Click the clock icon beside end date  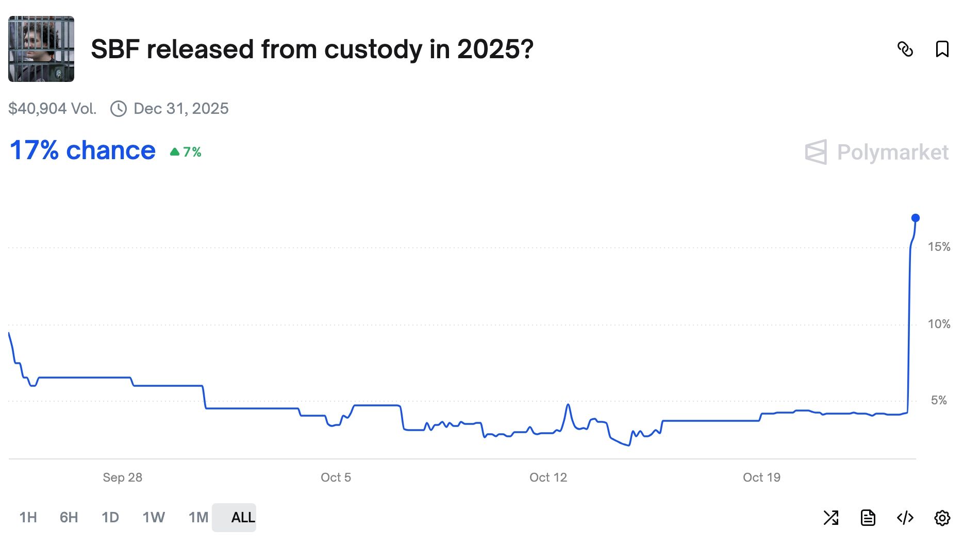[119, 109]
